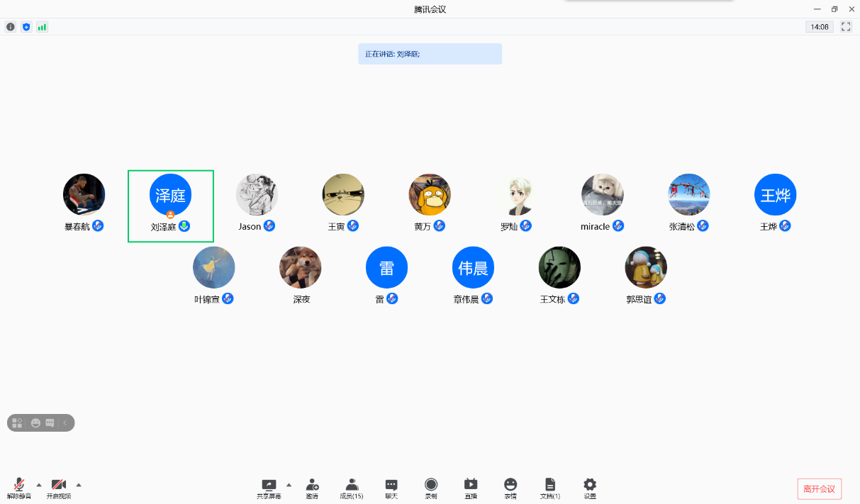
Task: Open the documents (文档) panel
Action: (x=550, y=488)
